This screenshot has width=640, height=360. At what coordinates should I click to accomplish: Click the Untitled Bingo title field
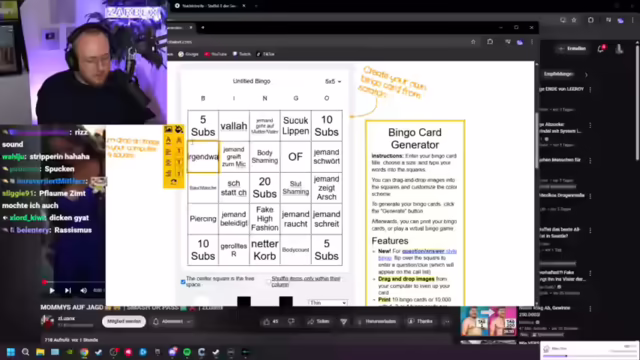251,81
